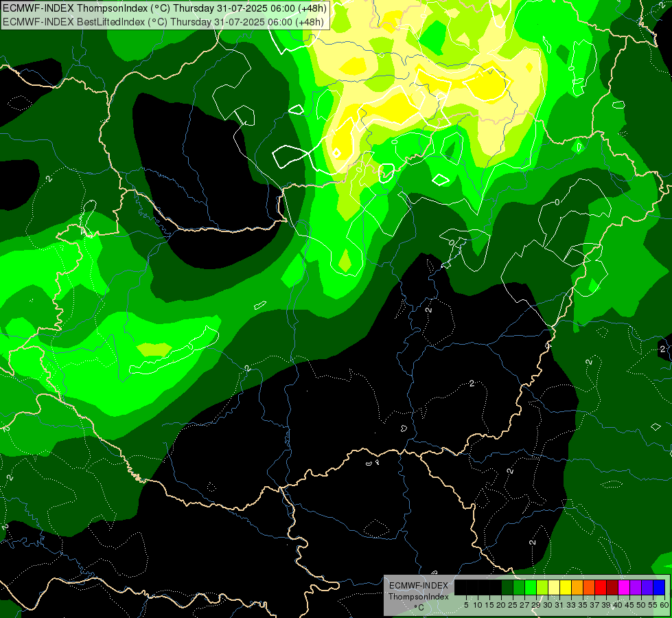Click the legend value label 15
The height and width of the screenshot is (618, 672).
pyautogui.click(x=490, y=605)
